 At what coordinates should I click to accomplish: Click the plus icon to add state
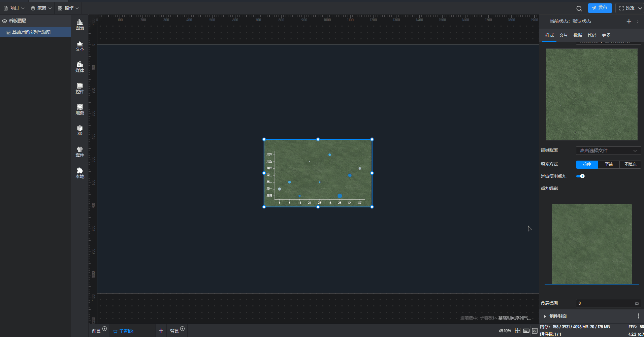point(629,22)
